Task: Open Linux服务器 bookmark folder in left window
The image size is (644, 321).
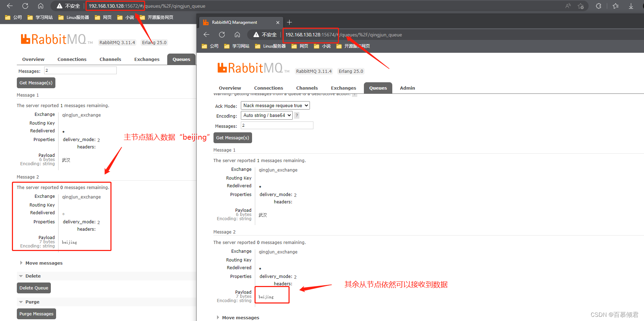Action: tap(74, 17)
